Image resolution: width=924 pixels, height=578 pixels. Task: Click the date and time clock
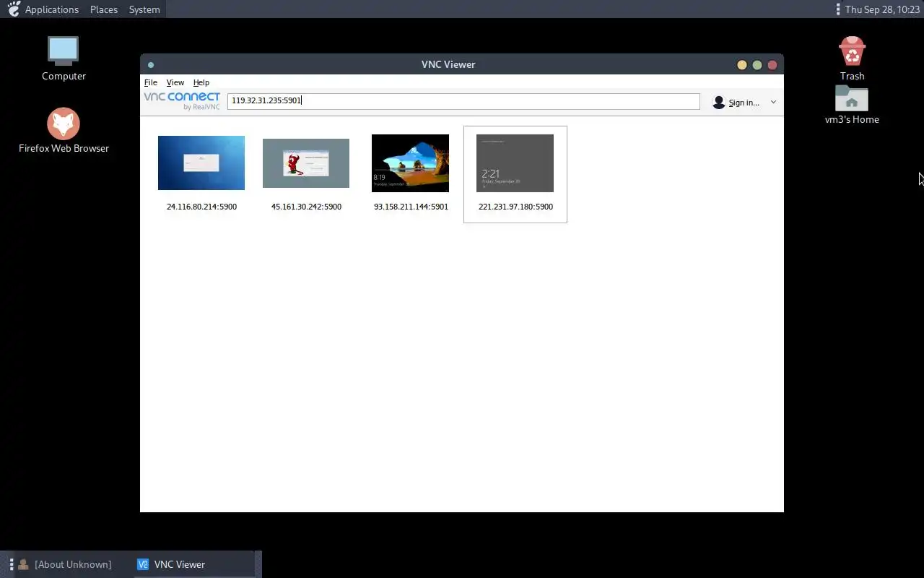pos(882,9)
